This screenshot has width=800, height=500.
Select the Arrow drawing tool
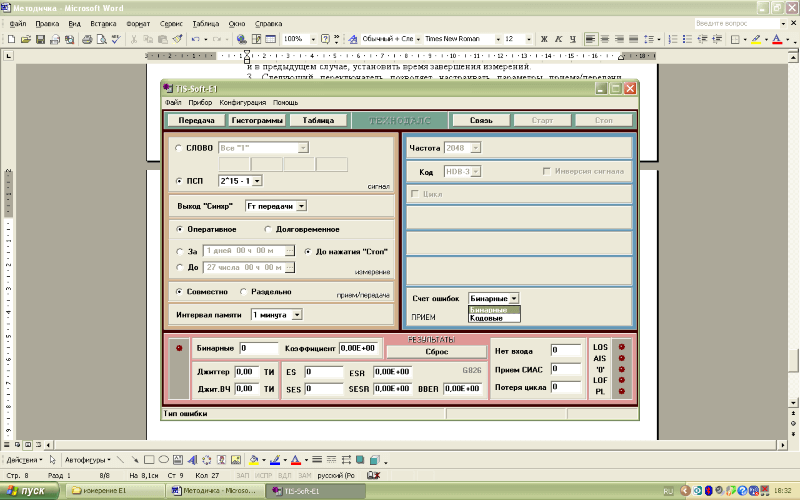pyautogui.click(x=135, y=460)
